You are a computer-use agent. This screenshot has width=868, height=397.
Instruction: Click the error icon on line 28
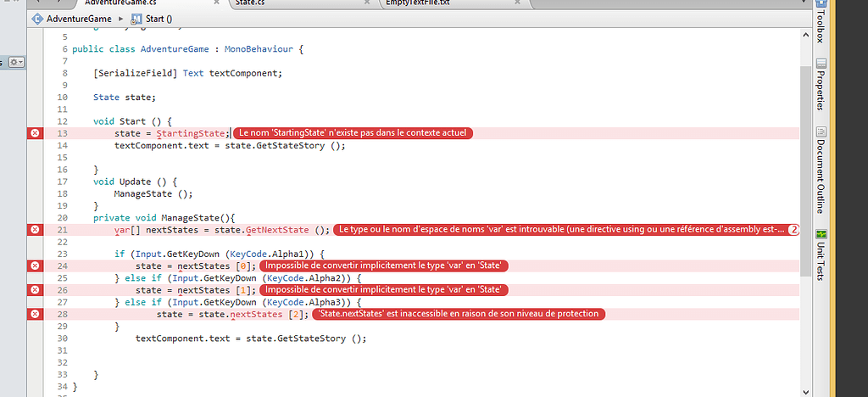(x=35, y=314)
